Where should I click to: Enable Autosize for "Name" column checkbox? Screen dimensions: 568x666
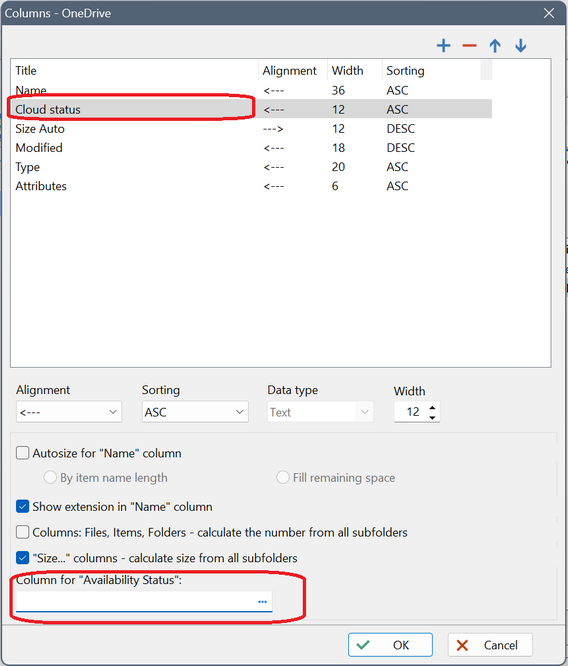(x=23, y=453)
